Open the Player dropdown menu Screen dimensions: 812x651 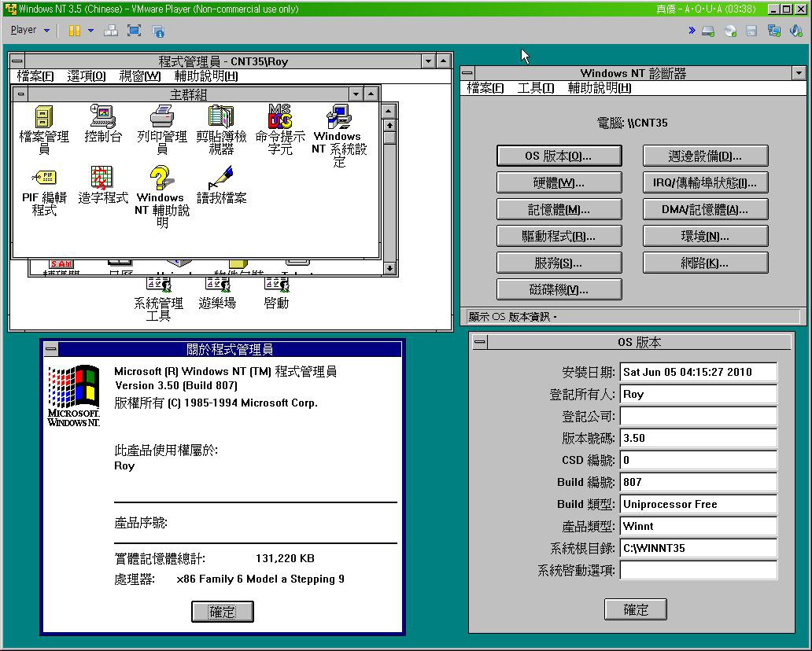30,30
